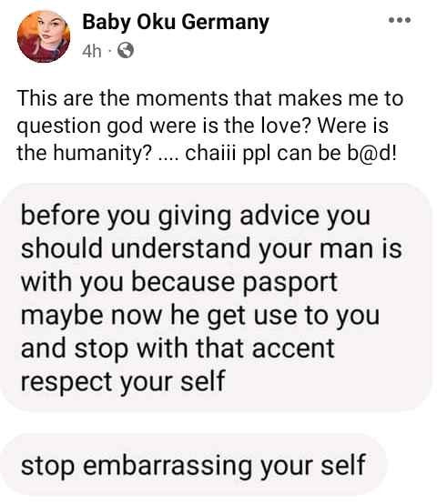Click the misspelled word 'pasport' in the message
This screenshot has width=437, height=504.
coord(290,283)
